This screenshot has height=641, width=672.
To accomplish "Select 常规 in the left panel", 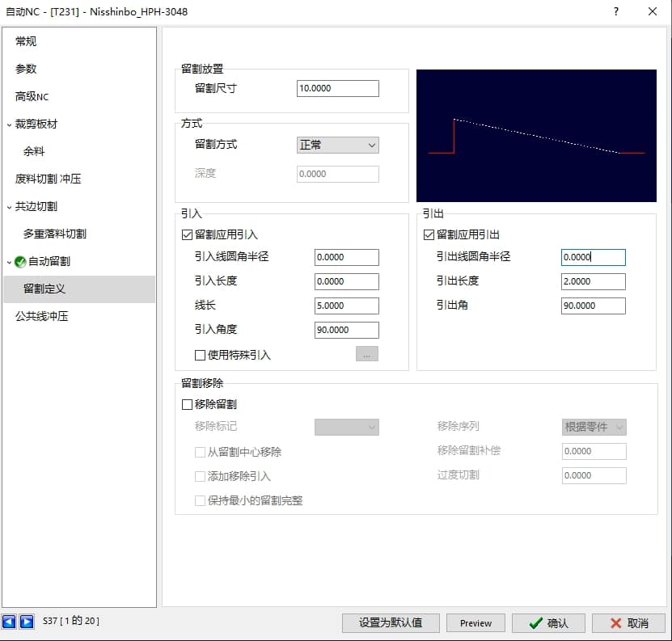I will click(x=26, y=41).
